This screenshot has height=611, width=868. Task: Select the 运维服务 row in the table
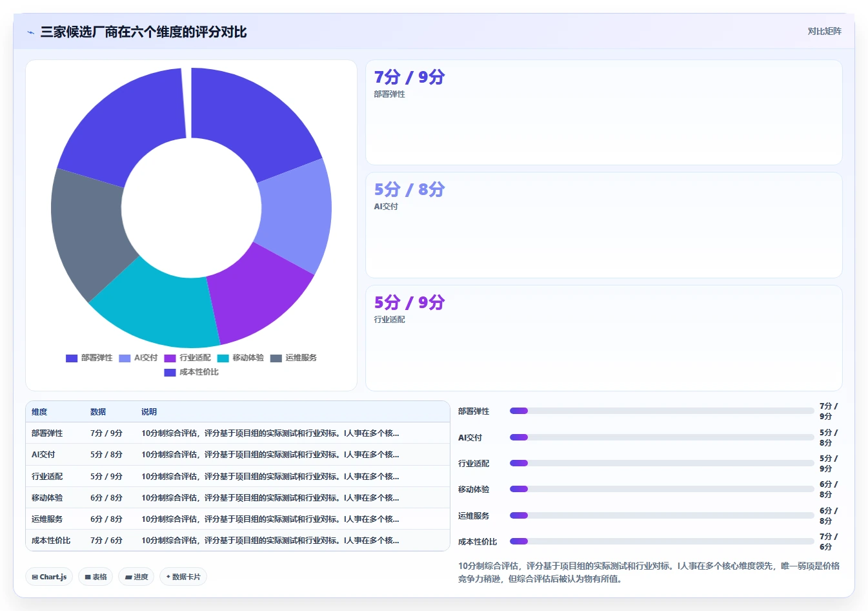coord(237,519)
